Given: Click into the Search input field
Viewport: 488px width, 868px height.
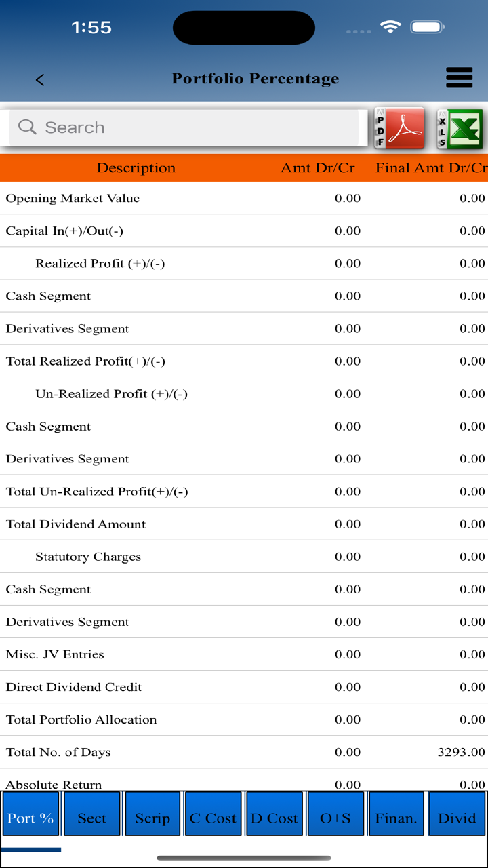Looking at the screenshot, I should 183,127.
